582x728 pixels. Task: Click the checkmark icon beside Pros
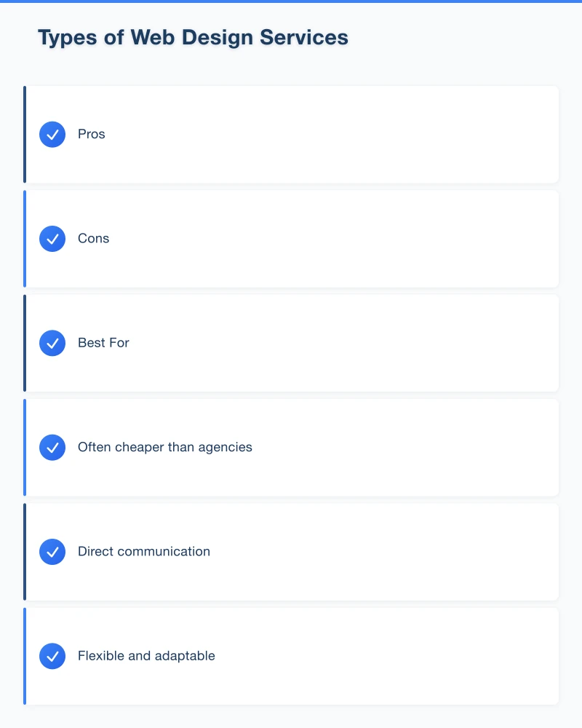click(52, 135)
